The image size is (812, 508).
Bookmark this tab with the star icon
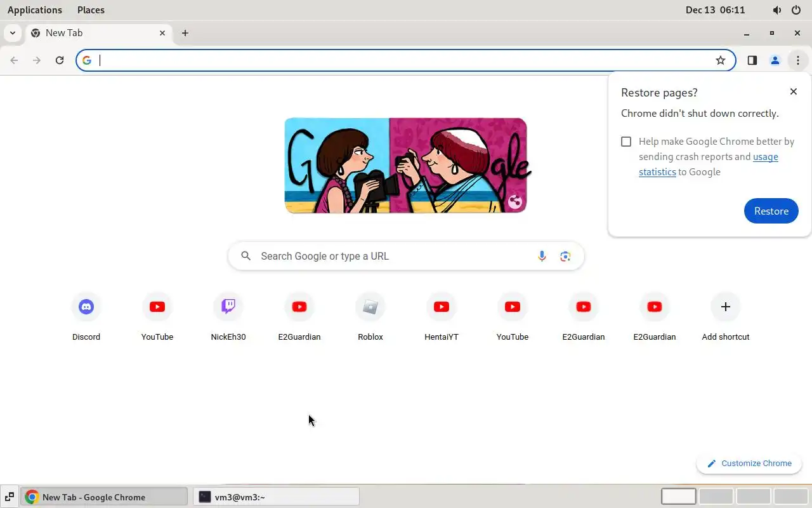click(721, 60)
